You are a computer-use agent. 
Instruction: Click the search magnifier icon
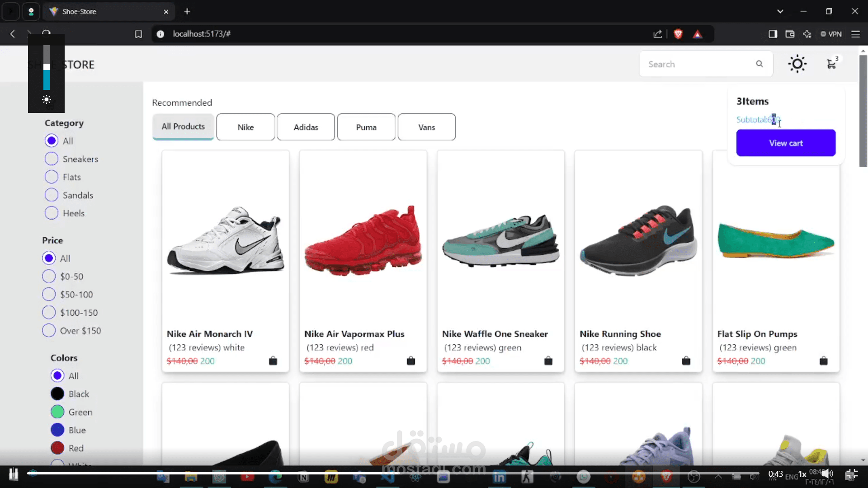click(x=759, y=64)
